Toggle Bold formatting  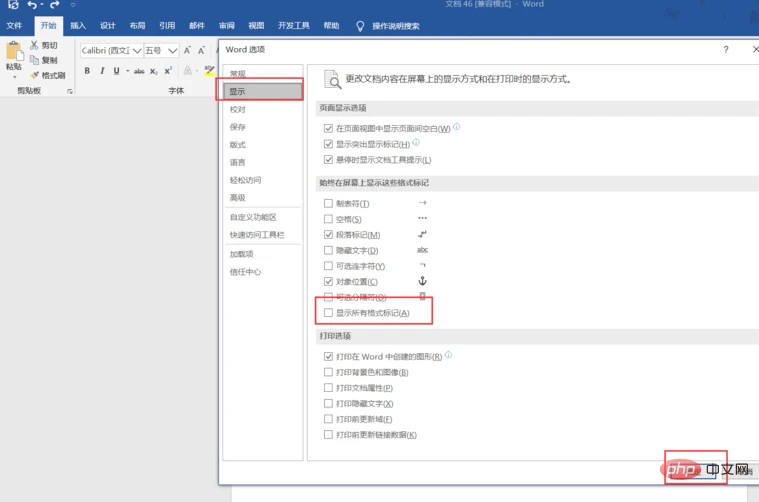[x=87, y=71]
